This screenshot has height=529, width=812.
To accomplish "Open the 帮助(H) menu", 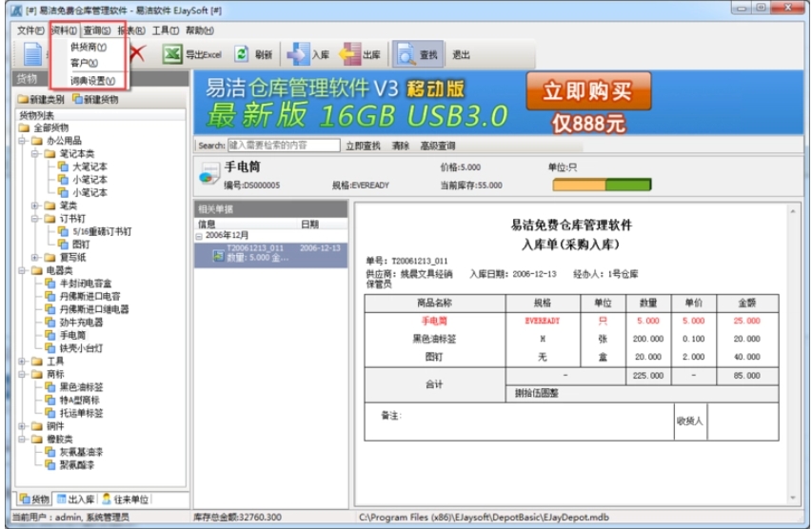I will tap(199, 30).
